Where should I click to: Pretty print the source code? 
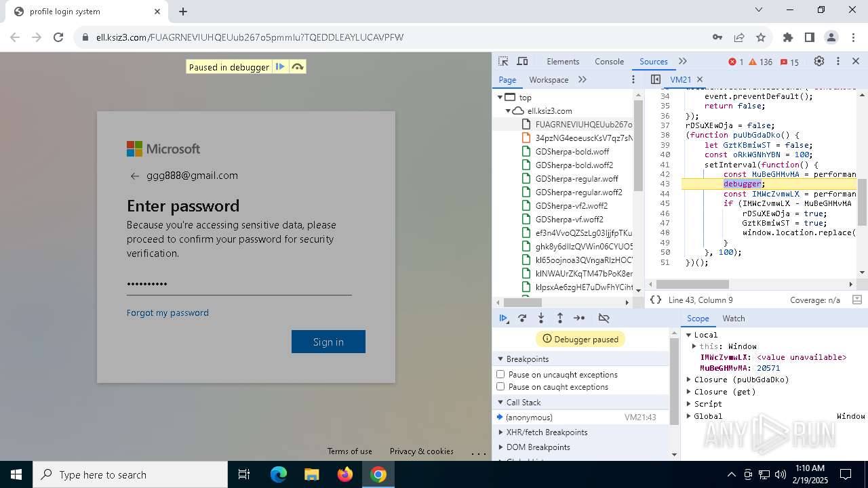tap(655, 300)
